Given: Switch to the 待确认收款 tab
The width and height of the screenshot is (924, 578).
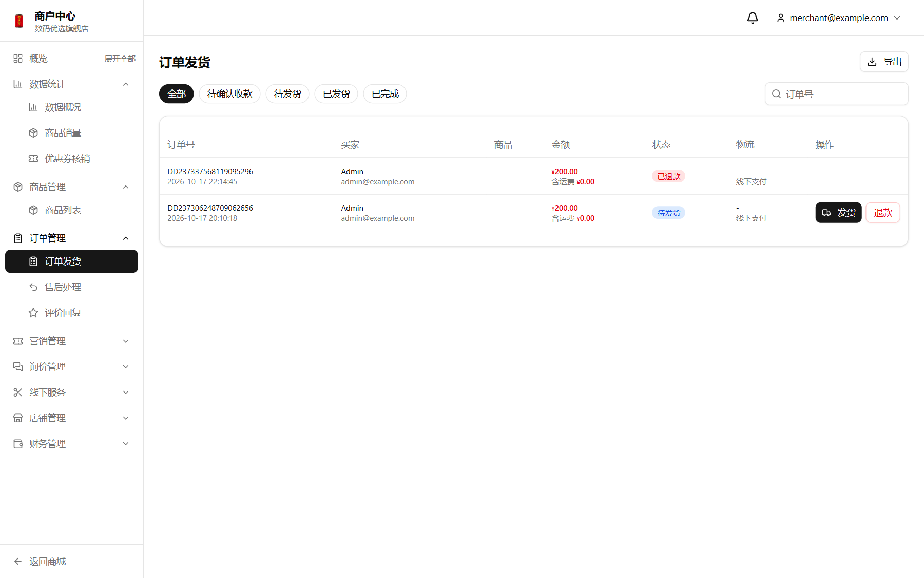Looking at the screenshot, I should [x=230, y=94].
